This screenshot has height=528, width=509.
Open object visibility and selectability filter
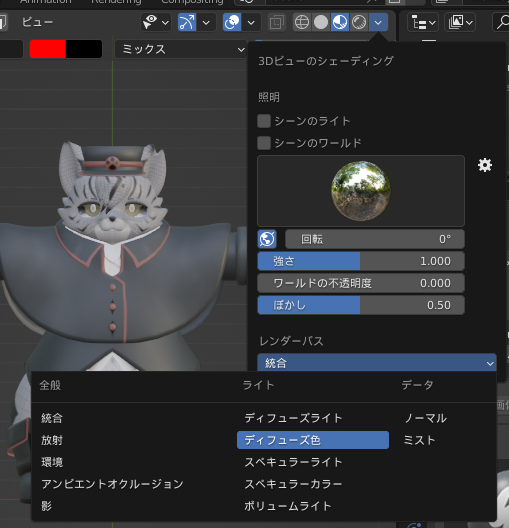point(150,22)
